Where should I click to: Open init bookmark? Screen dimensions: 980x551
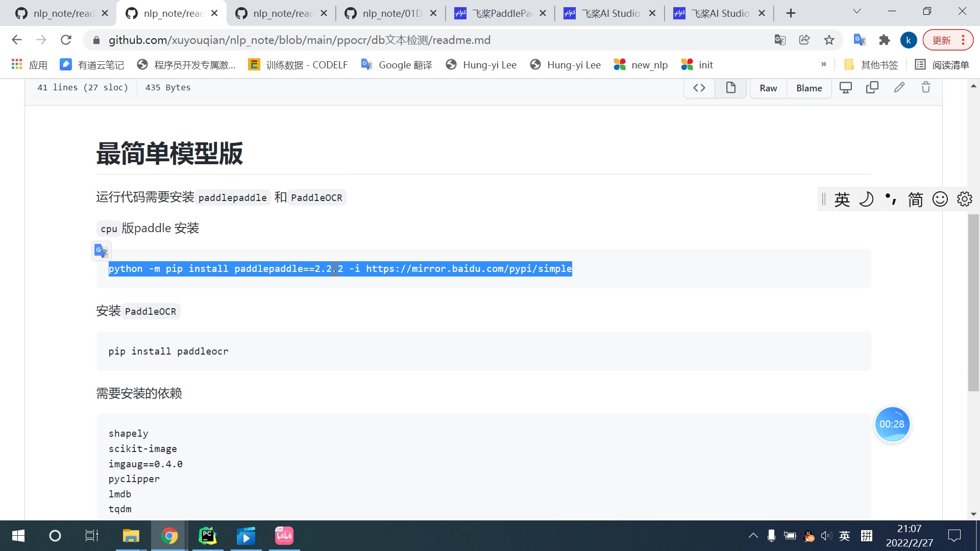697,65
